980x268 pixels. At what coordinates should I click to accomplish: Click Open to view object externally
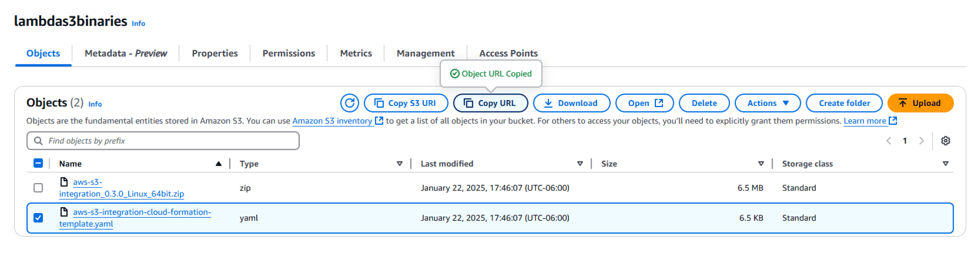click(644, 103)
